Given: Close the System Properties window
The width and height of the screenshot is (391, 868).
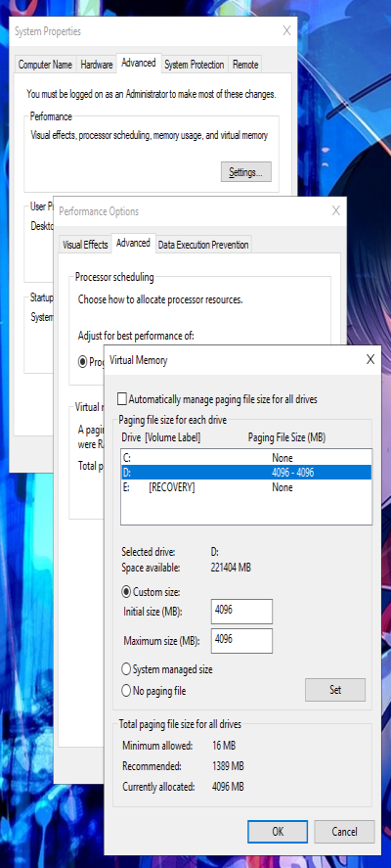Looking at the screenshot, I should (x=286, y=31).
